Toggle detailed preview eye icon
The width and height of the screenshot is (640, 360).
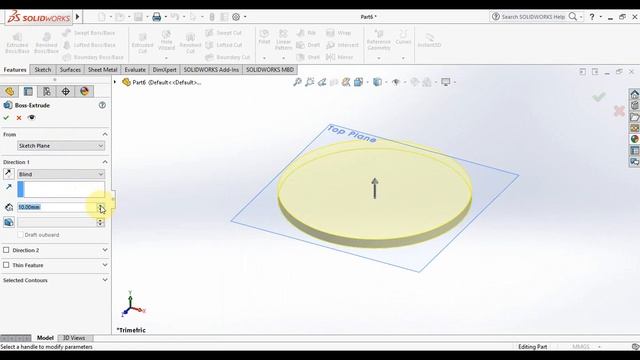point(31,118)
